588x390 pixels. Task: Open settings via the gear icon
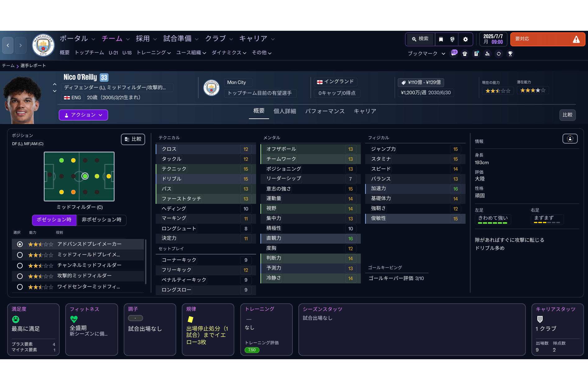click(x=465, y=39)
